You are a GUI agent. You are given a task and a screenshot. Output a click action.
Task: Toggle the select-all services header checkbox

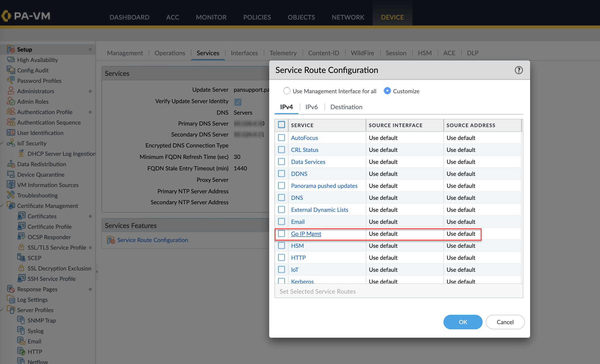(x=281, y=125)
